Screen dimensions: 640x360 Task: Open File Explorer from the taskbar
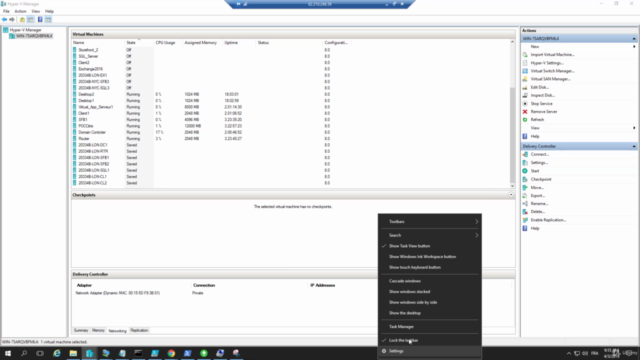73,353
